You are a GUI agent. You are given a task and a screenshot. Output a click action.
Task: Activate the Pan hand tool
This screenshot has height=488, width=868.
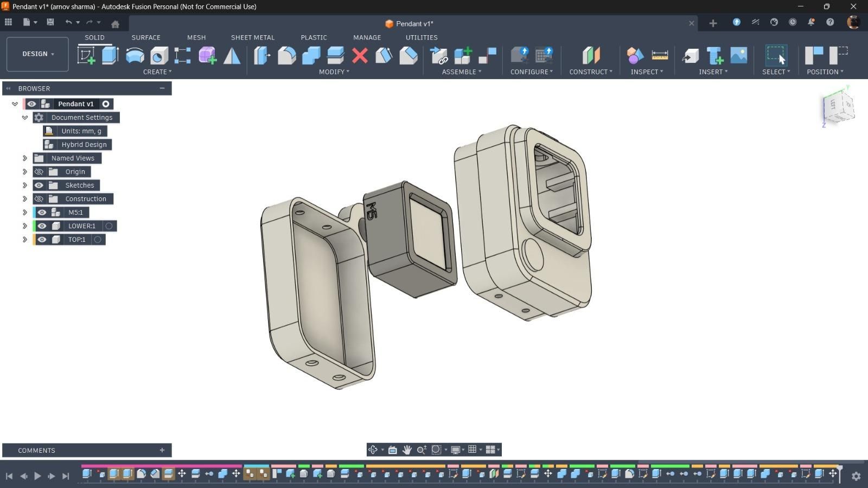(x=407, y=450)
